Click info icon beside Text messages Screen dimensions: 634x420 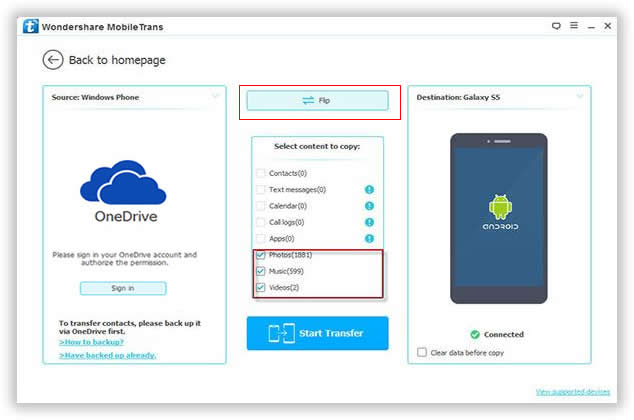(369, 190)
